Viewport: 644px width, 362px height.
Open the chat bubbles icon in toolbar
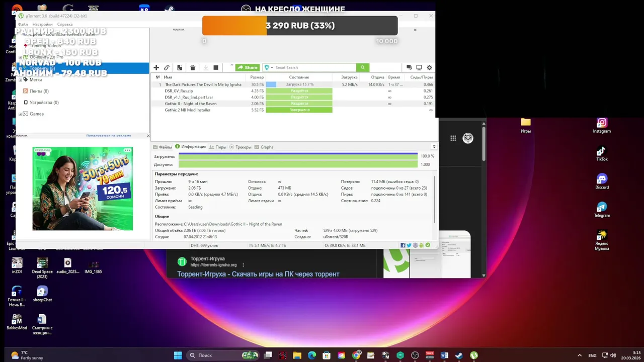tap(409, 67)
